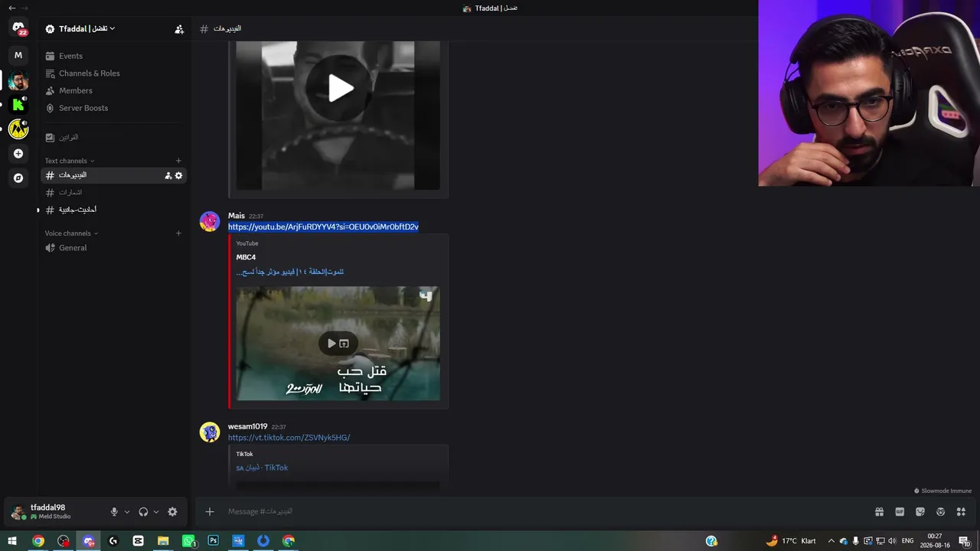980x551 pixels.
Task: Open tfaddal98 user profile panel
Action: (x=54, y=511)
